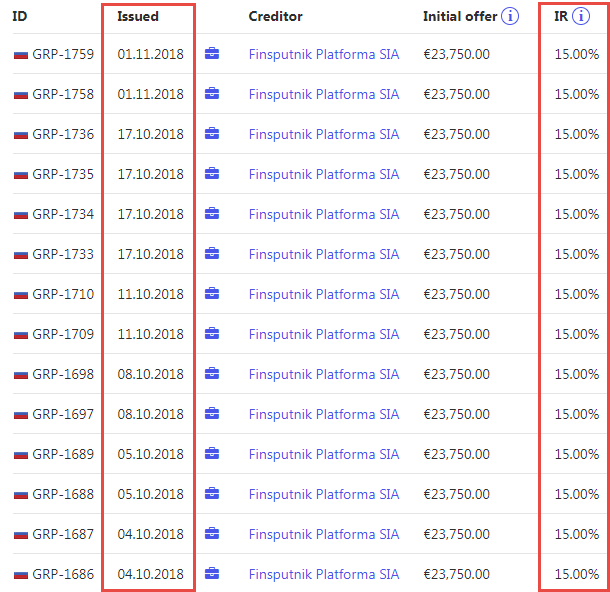
Task: Sort by the Creditor column header
Action: click(275, 16)
